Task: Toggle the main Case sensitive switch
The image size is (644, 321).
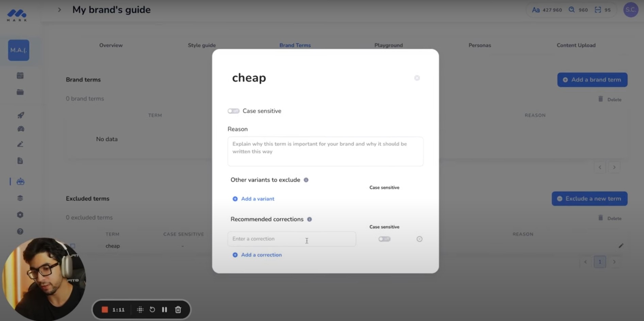Action: click(x=233, y=111)
